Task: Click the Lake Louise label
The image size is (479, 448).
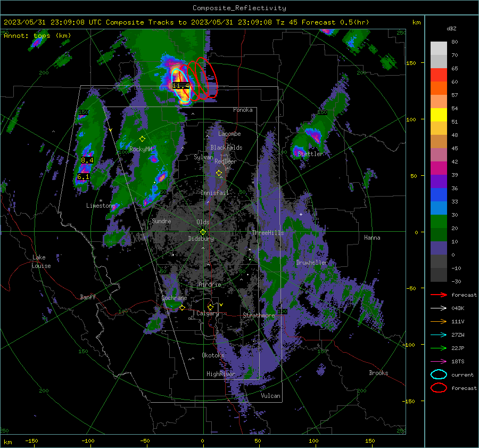Action: tap(41, 262)
